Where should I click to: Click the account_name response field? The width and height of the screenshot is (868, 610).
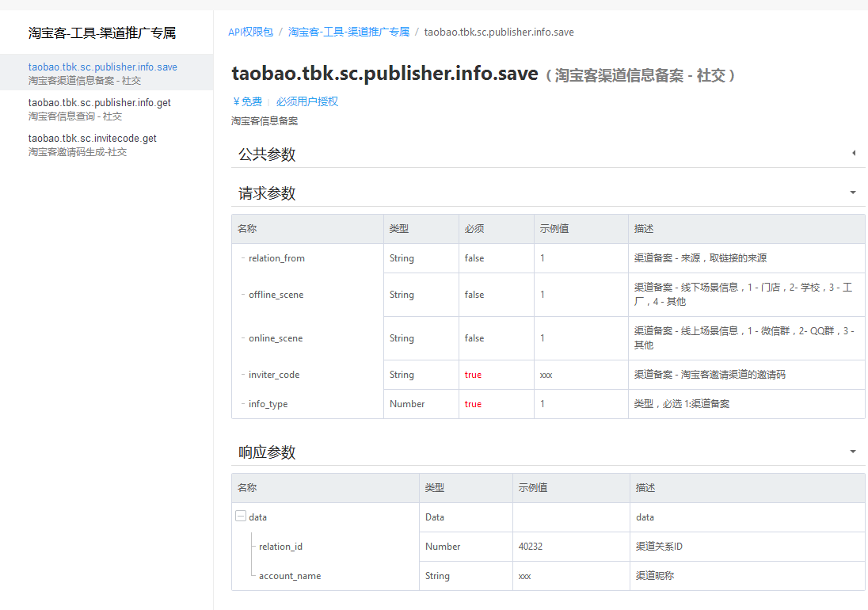[290, 576]
